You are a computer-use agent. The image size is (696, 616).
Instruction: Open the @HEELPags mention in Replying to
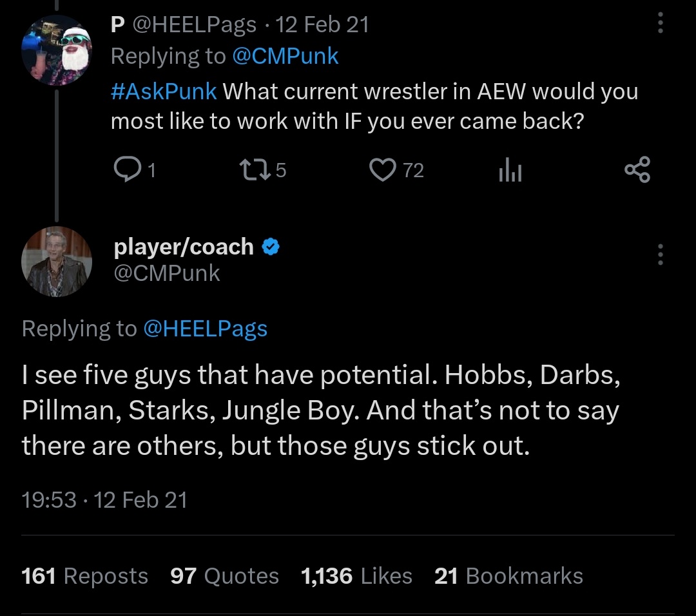click(x=205, y=329)
